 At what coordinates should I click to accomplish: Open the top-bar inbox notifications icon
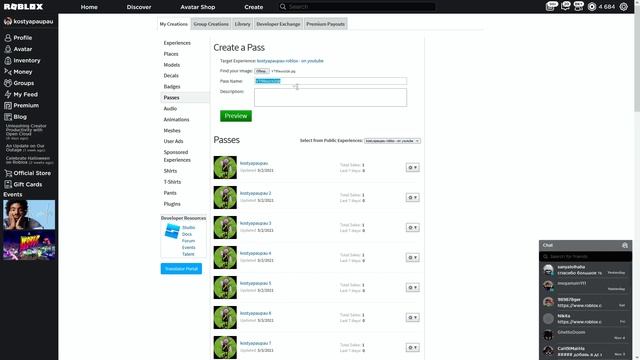(x=551, y=6)
